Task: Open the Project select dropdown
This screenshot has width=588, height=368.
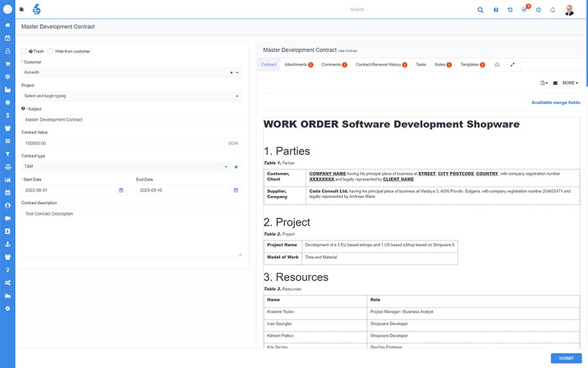Action: tap(131, 96)
